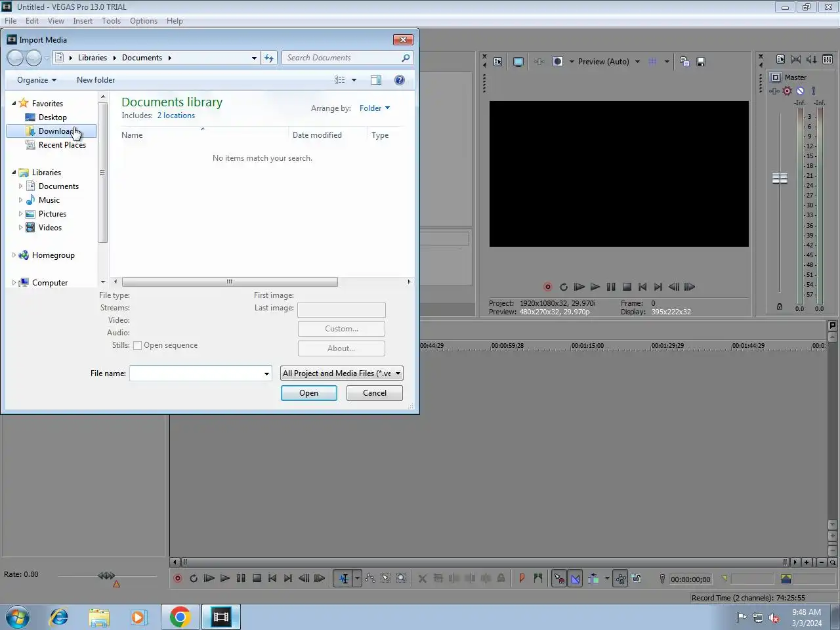This screenshot has width=840, height=630.
Task: Select the Selection Edit tool
Action: pyautogui.click(x=386, y=579)
